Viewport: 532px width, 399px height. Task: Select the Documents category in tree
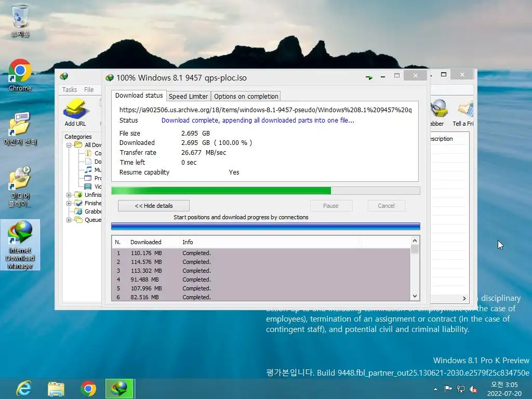click(x=94, y=162)
